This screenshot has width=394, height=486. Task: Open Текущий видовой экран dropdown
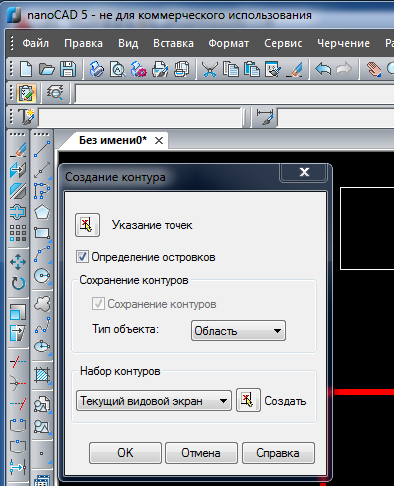154,401
